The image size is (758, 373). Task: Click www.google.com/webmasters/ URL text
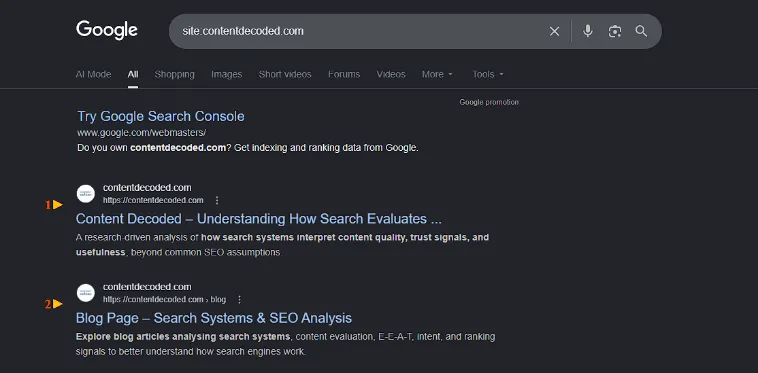coord(142,132)
